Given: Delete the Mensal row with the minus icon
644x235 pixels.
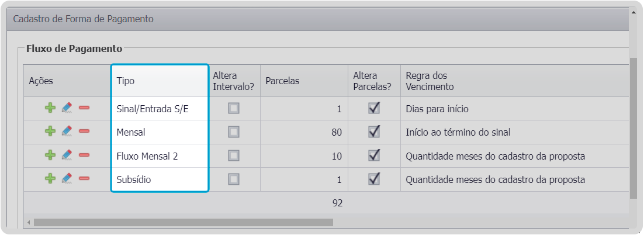Looking at the screenshot, I should pos(84,132).
